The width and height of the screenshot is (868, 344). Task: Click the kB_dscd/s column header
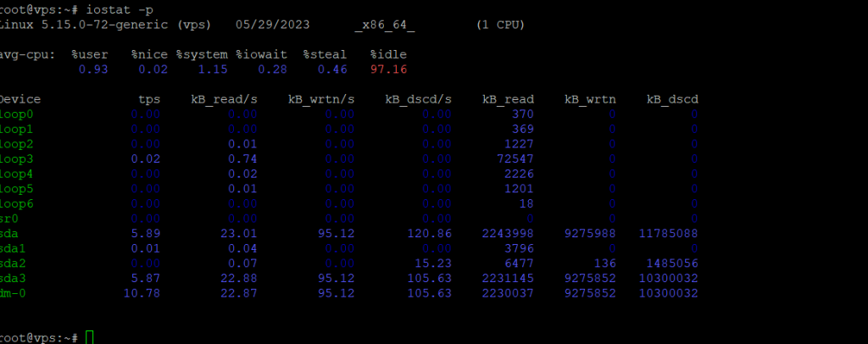tap(419, 99)
